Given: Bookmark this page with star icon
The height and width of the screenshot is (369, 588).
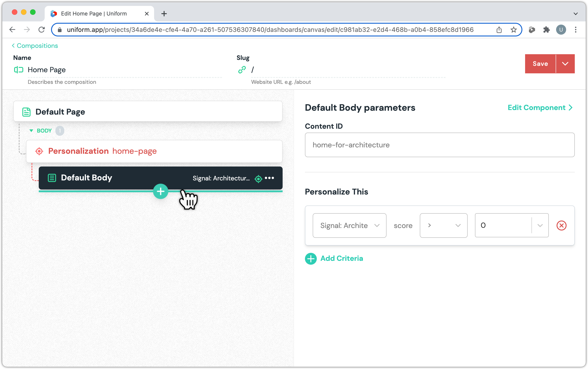Looking at the screenshot, I should point(513,30).
